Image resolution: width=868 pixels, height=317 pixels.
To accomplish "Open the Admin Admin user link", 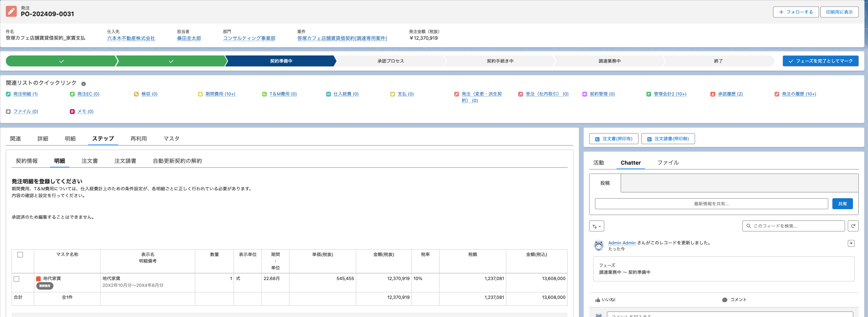I will [x=622, y=243].
